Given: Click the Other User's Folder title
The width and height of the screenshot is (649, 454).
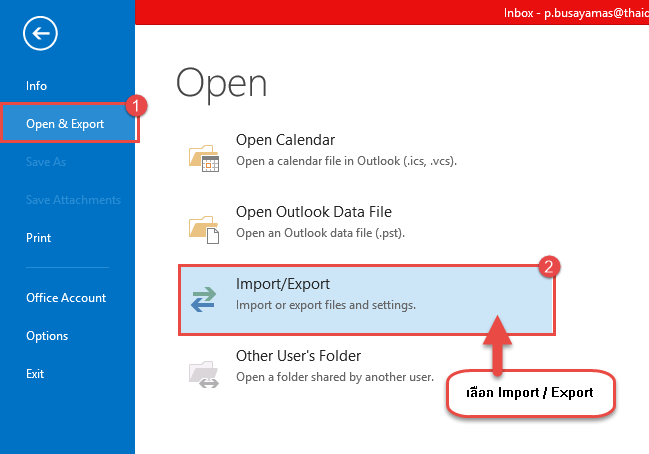Looking at the screenshot, I should point(298,356).
